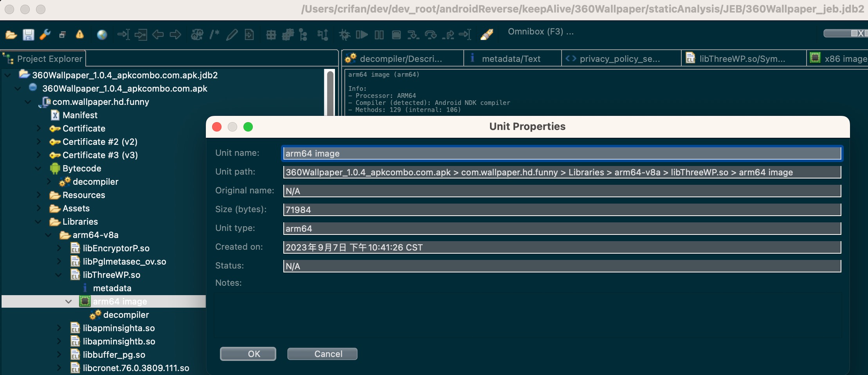Click the Decompile swirl icon
The height and width of the screenshot is (375, 868).
197,35
